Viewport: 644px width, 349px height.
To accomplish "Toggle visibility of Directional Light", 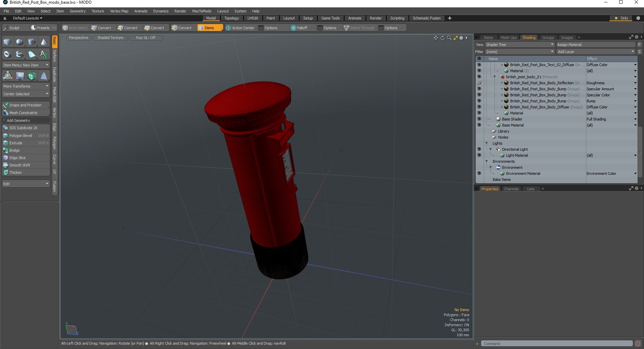I will tap(479, 149).
